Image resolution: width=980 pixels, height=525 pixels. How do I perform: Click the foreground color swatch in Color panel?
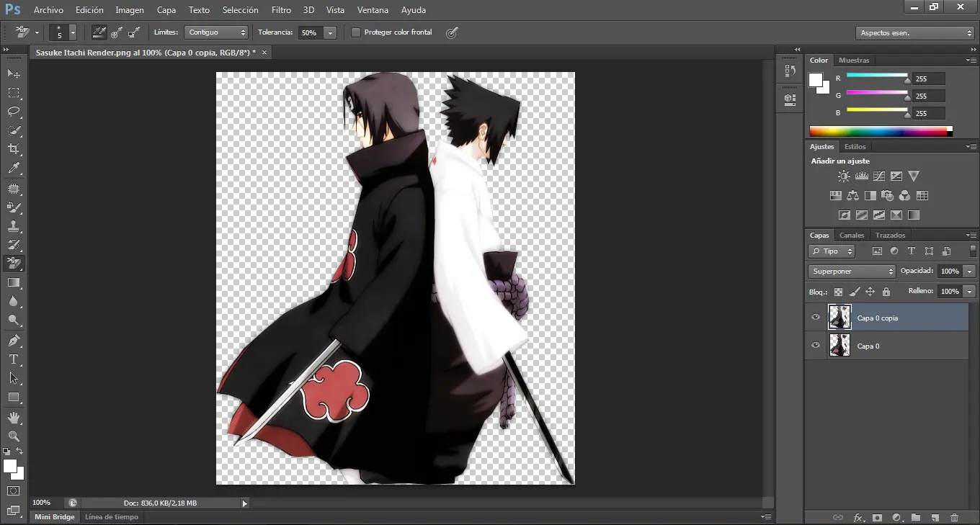click(816, 80)
